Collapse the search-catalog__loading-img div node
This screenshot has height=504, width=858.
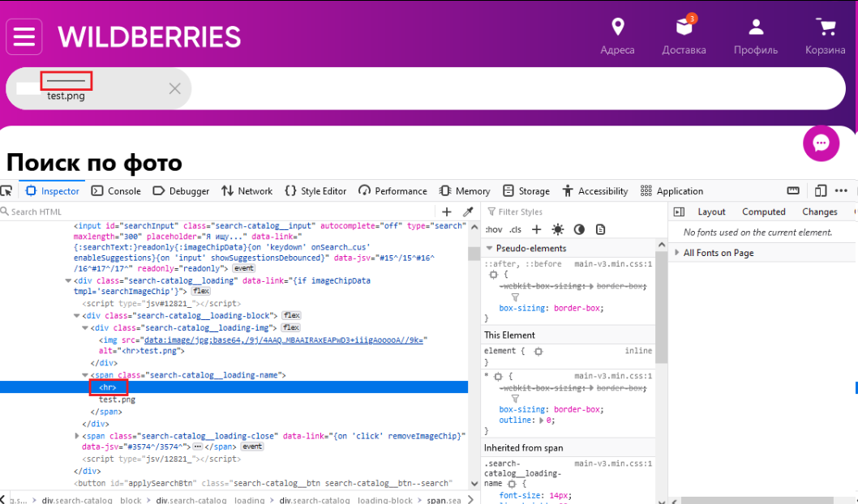(85, 327)
